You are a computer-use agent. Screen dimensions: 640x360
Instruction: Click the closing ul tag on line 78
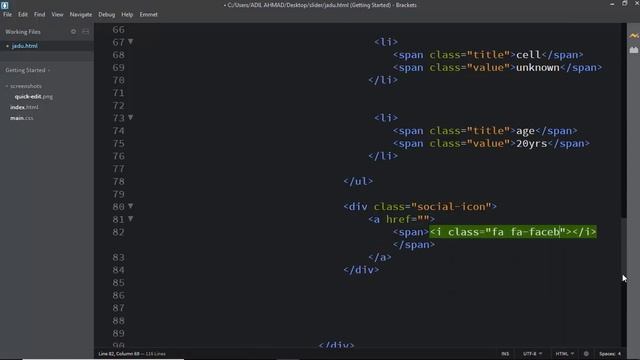[358, 181]
